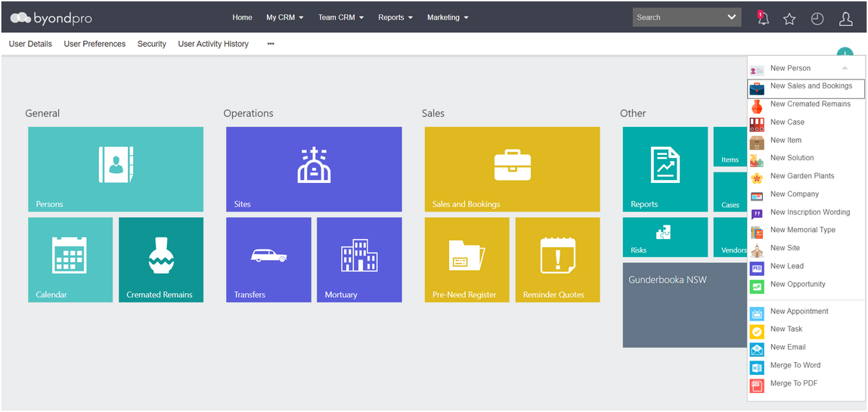
Task: Click the New Site church icon
Action: 757,251
